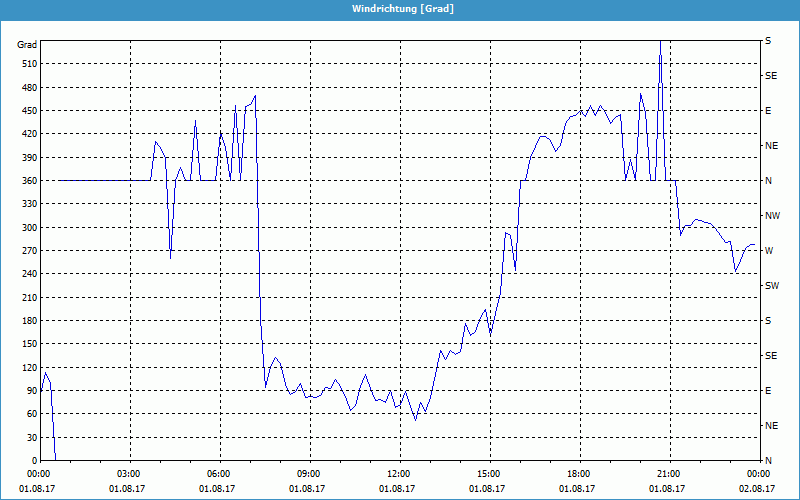Select the 12:00 time label on x-axis
The image size is (800, 500).
(399, 473)
